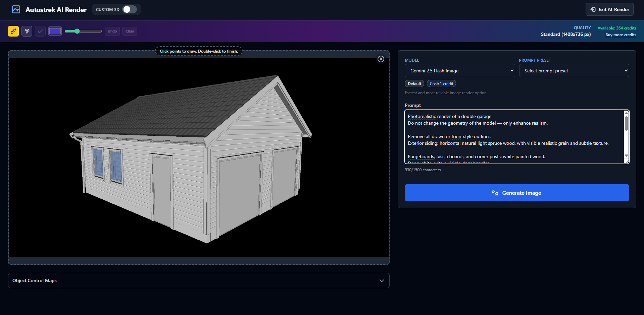Click the '930/1500 characters' counter

click(x=423, y=170)
